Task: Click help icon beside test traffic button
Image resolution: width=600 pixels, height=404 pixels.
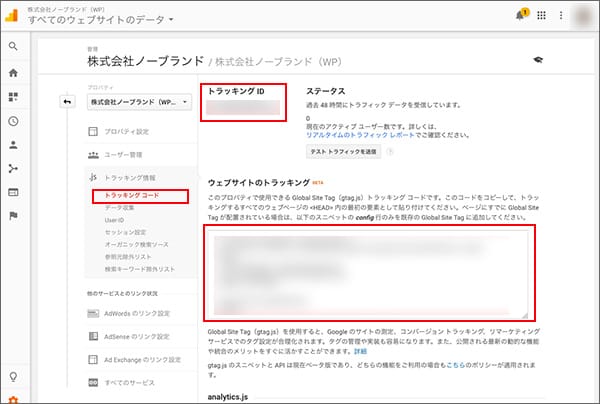Action: pos(390,152)
